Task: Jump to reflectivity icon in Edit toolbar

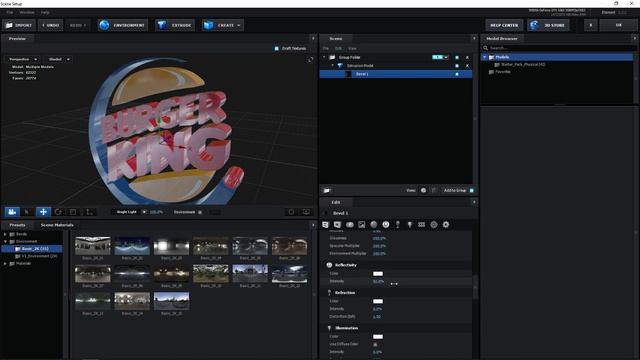Action: tap(386, 224)
